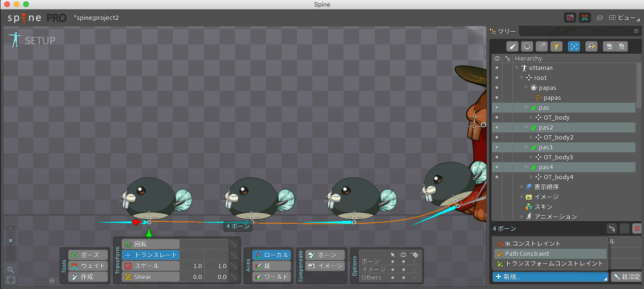Click the duplicate icon beside 4 ボーン

tap(612, 228)
